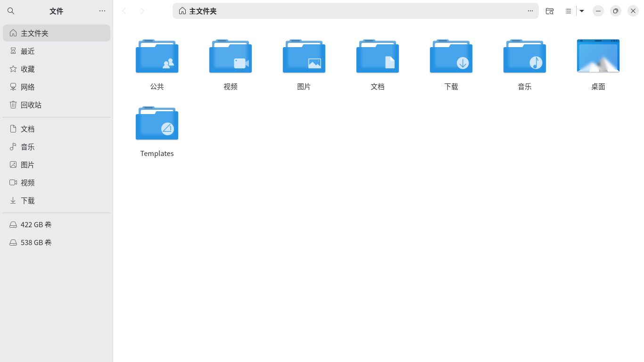Open the 文档 sidebar entry
The width and height of the screenshot is (644, 362).
[27, 129]
